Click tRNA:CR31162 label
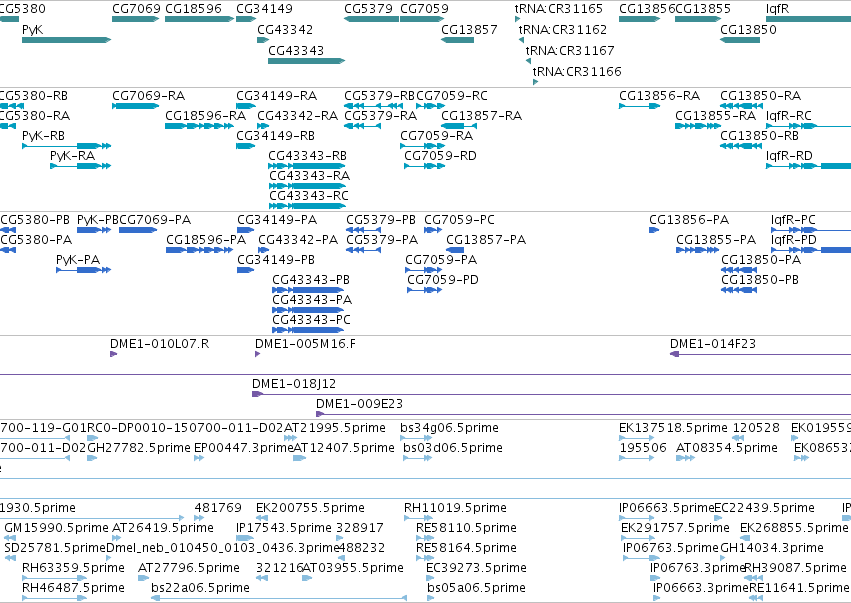 coord(563,29)
